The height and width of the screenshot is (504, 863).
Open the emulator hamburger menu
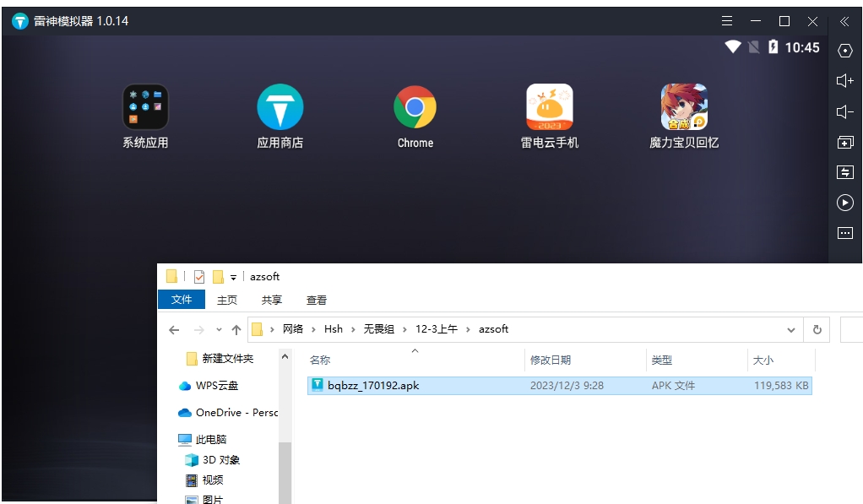pyautogui.click(x=727, y=21)
